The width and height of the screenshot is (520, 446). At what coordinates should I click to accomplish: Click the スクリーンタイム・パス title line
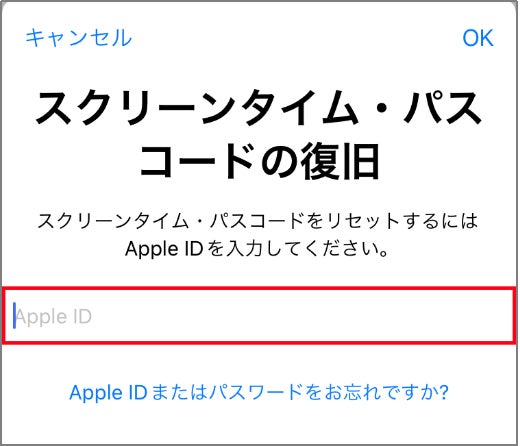click(259, 108)
